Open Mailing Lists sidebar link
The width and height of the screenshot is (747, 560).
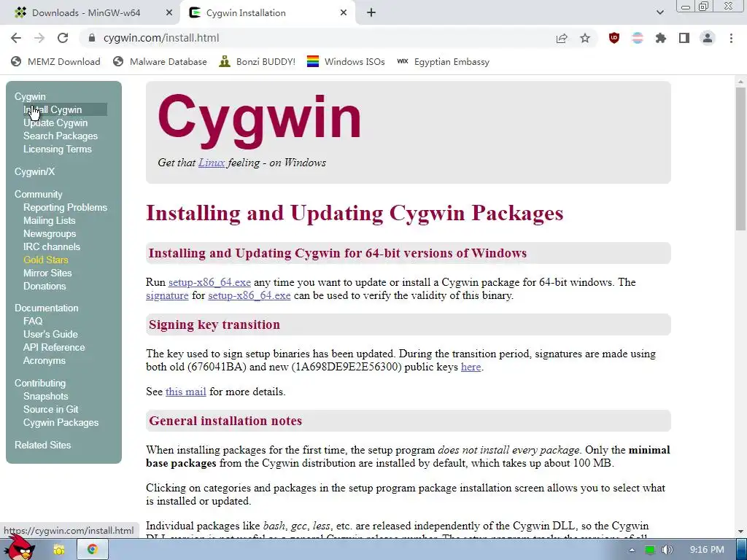[49, 220]
